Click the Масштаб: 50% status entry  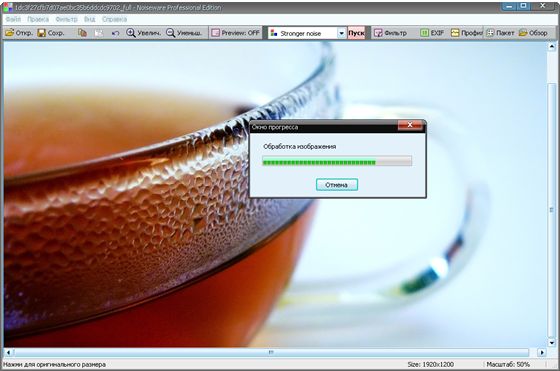[x=508, y=364]
